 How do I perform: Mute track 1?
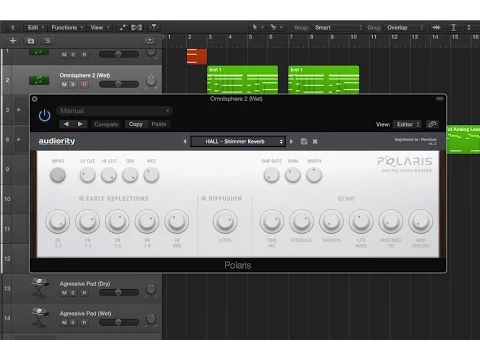point(64,55)
